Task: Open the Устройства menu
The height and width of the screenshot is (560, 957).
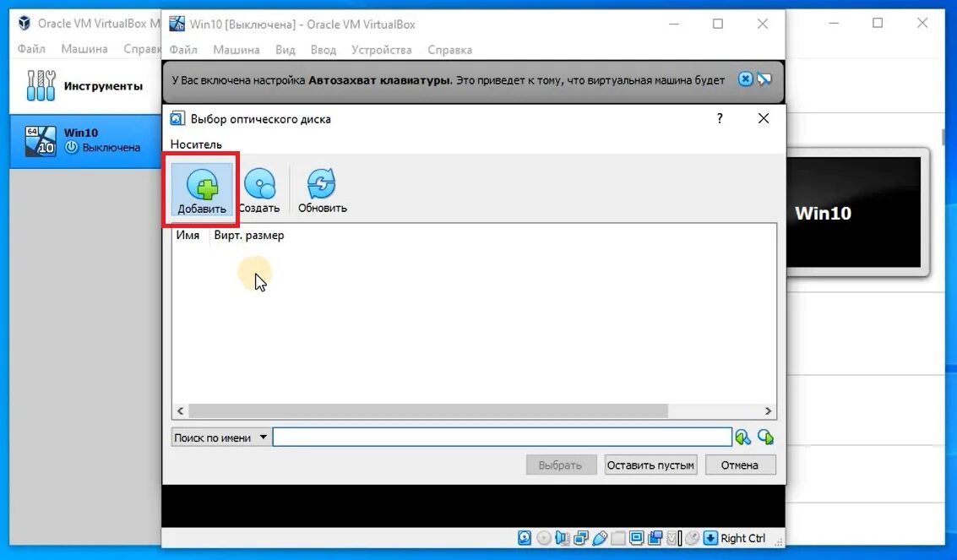Action: click(382, 50)
